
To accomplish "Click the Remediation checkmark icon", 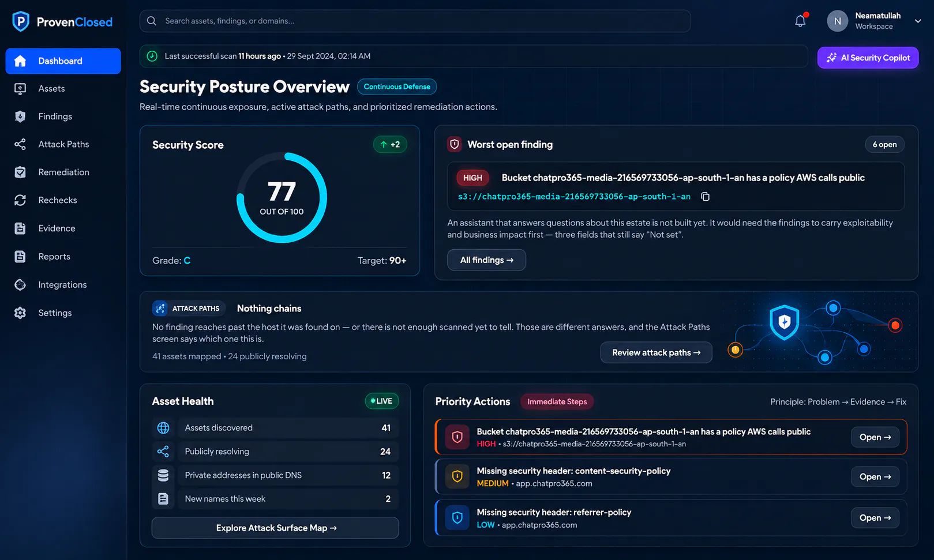I will pos(20,172).
